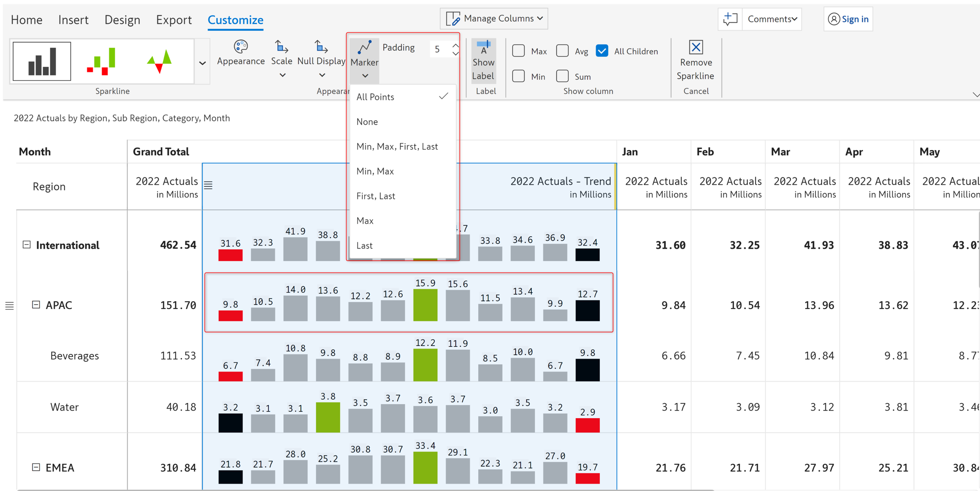Enable the Max column checkbox

(518, 51)
